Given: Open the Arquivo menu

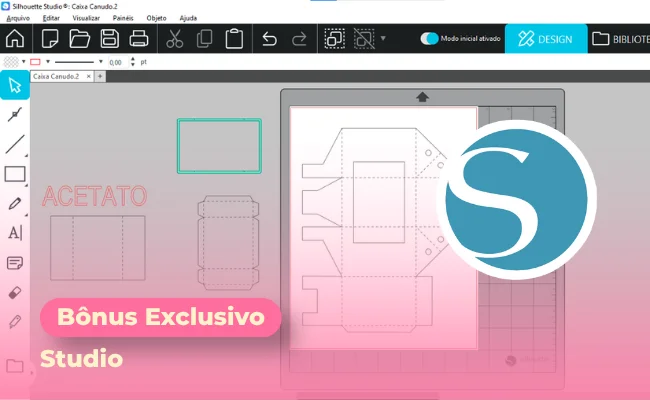Looking at the screenshot, I should coord(18,18).
